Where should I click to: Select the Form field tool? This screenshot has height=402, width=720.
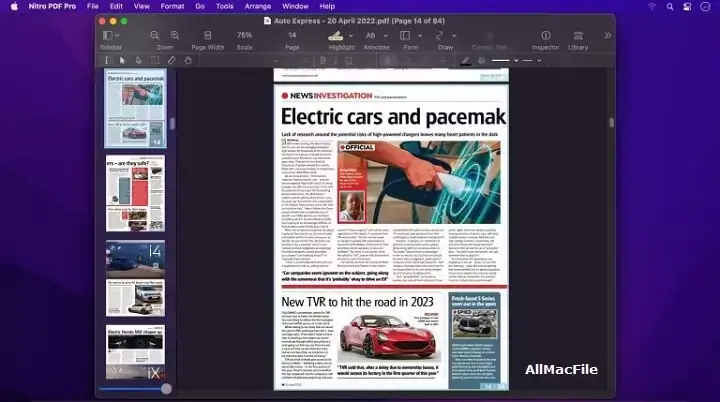point(405,35)
